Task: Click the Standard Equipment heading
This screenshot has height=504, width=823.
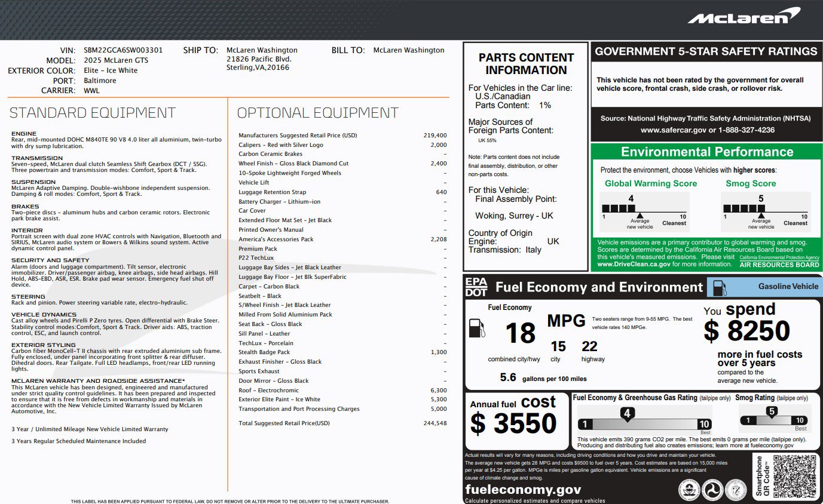Action: (93, 113)
